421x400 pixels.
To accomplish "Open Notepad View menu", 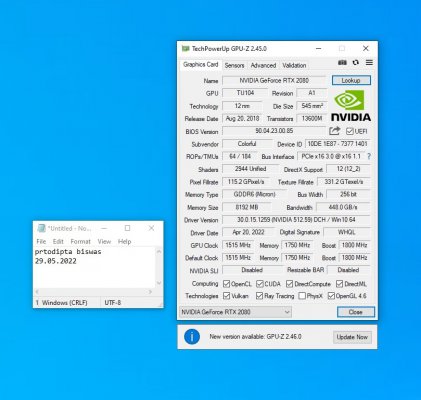I will 104,241.
